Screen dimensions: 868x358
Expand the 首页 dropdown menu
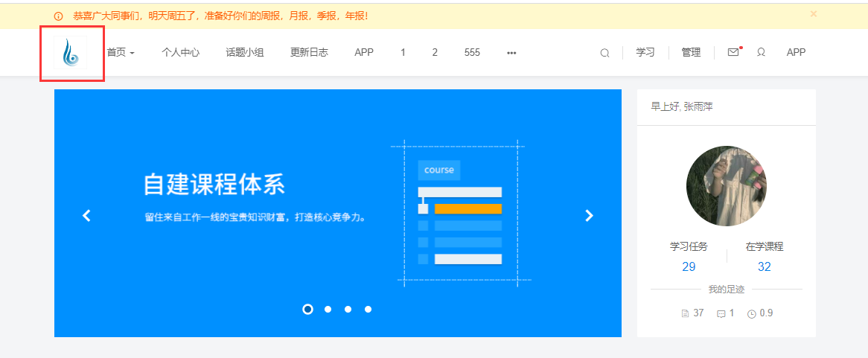click(120, 53)
